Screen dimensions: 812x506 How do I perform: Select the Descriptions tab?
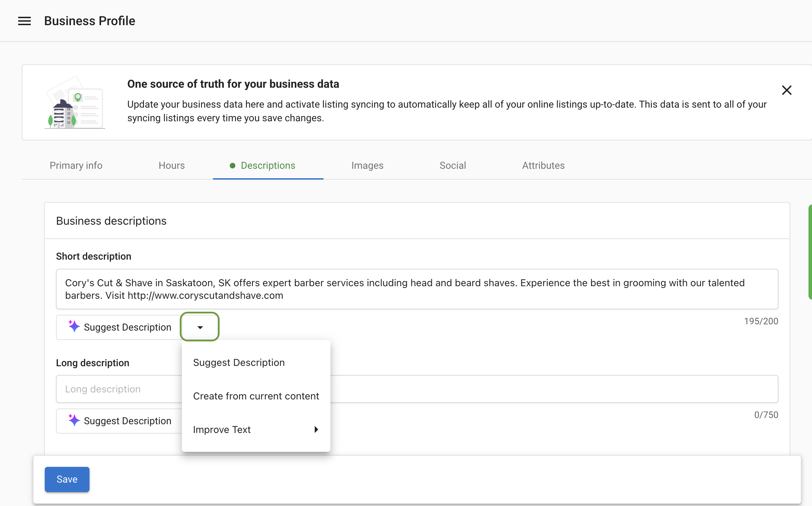pos(268,166)
